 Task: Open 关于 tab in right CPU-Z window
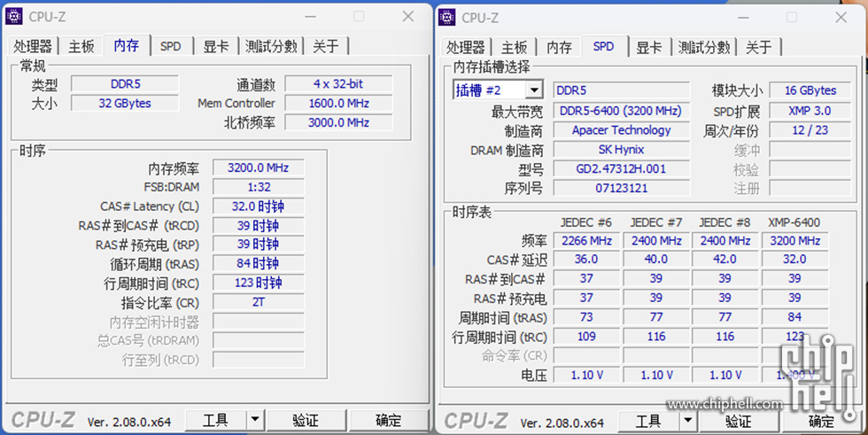click(759, 48)
